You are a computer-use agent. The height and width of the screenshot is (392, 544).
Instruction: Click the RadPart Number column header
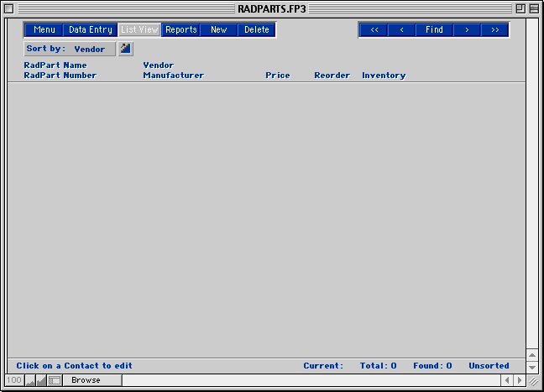60,76
